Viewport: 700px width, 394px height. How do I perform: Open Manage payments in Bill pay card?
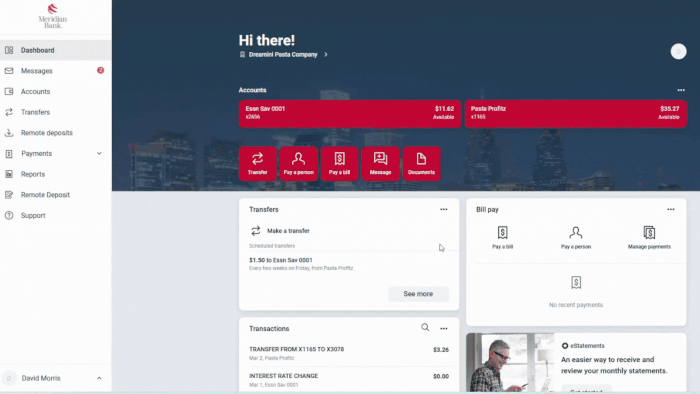(649, 237)
